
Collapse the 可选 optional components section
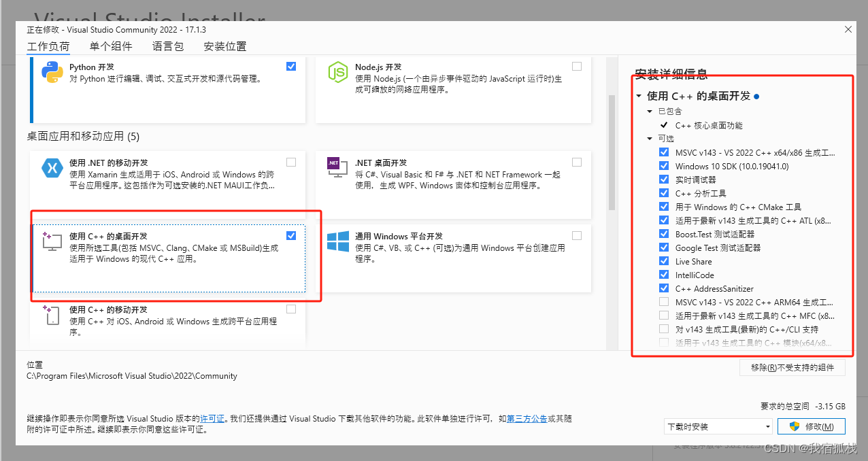tap(650, 139)
